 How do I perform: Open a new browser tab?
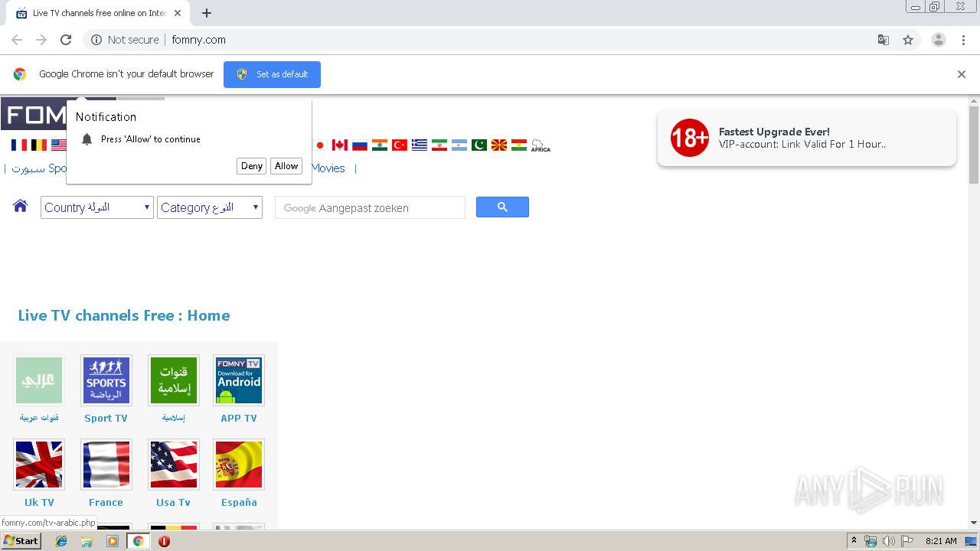coord(207,13)
